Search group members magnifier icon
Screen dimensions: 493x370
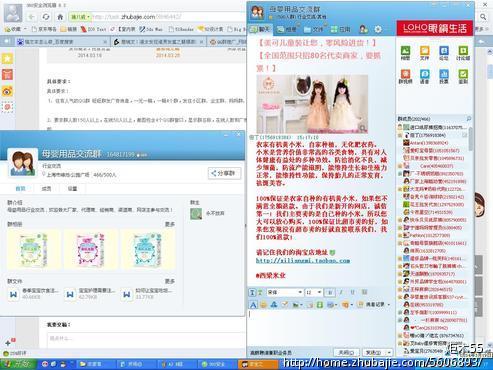[468, 119]
